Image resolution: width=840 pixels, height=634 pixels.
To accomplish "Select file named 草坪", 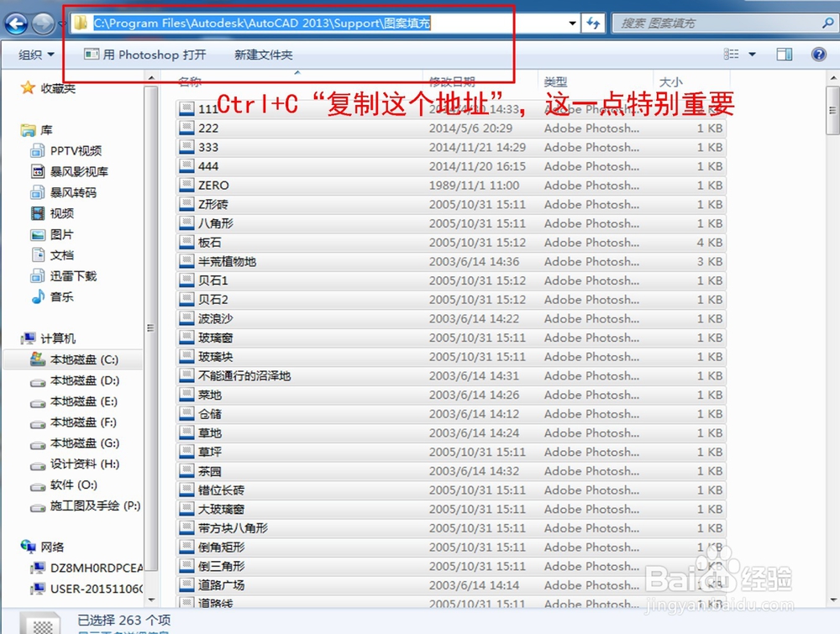I will (x=451, y=452).
